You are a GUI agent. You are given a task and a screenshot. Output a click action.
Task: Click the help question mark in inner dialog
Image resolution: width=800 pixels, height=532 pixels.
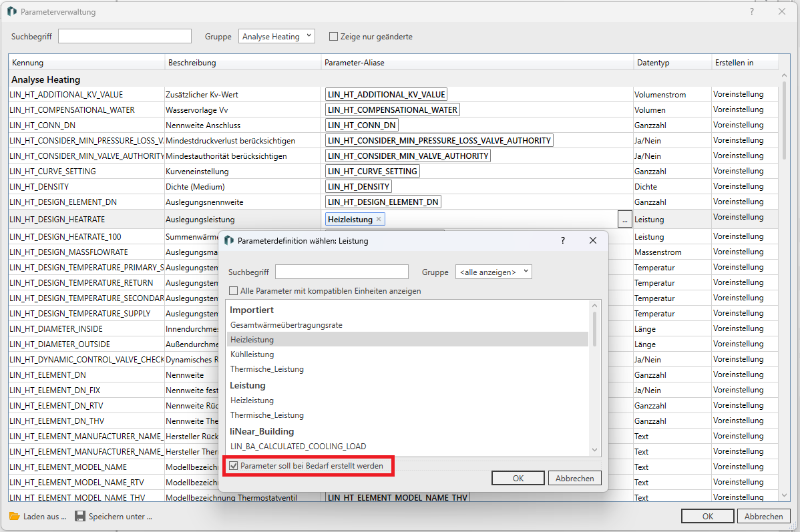562,240
